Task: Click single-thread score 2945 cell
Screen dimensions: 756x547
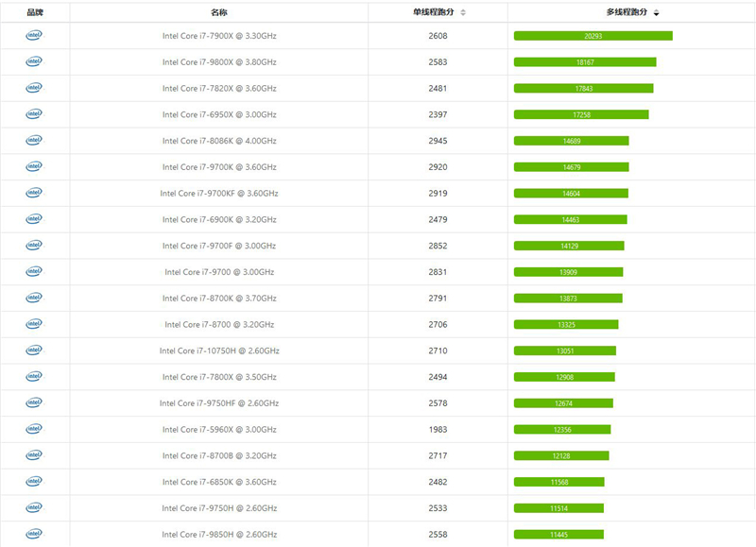Action: (x=438, y=141)
